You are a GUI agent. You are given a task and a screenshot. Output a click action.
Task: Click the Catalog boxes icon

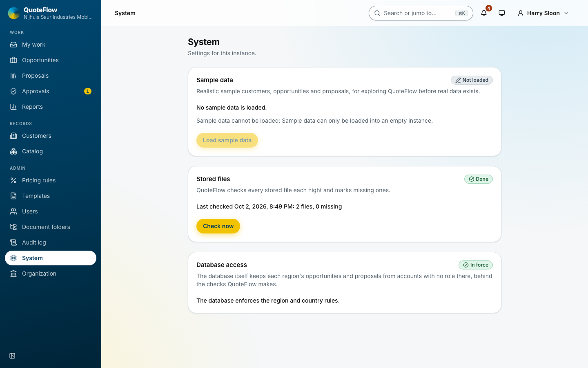pos(13,151)
